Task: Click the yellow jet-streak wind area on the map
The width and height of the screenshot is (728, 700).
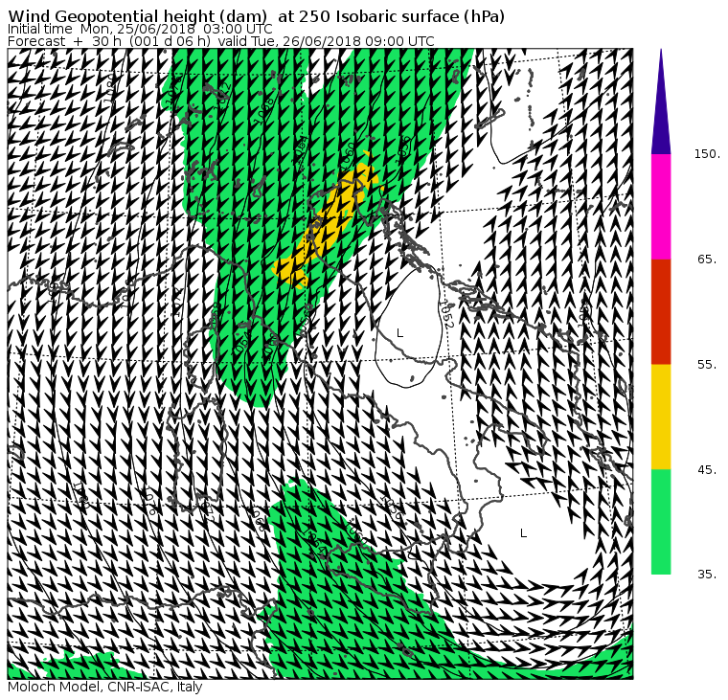Action: 330,223
